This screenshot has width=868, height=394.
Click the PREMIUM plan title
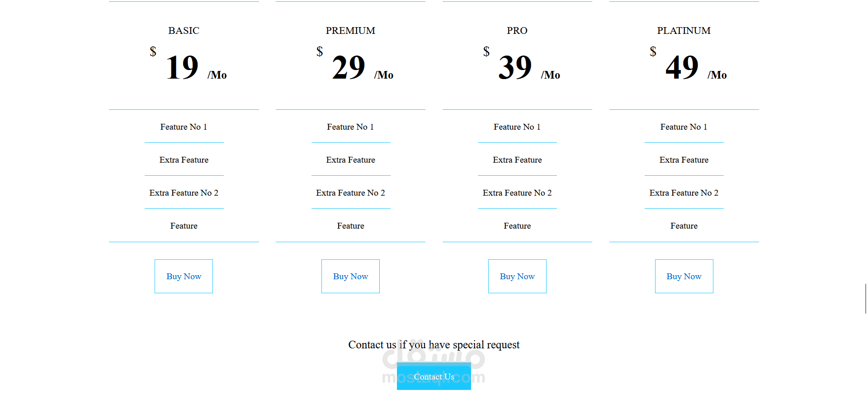click(350, 31)
